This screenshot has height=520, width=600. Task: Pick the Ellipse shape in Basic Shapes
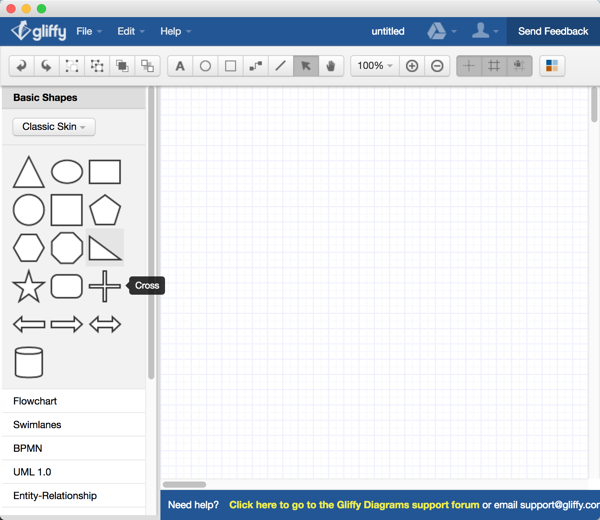tap(67, 172)
